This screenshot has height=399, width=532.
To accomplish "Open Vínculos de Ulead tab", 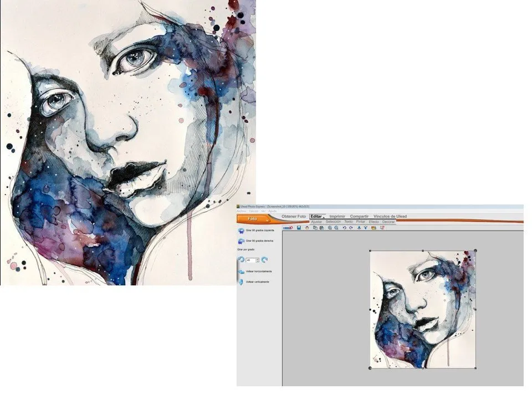I will (390, 217).
